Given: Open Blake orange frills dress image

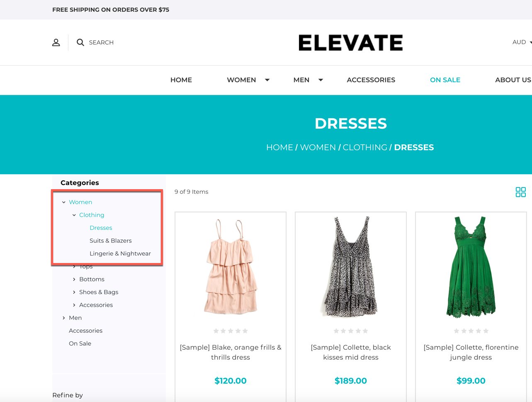Looking at the screenshot, I should click(x=231, y=267).
